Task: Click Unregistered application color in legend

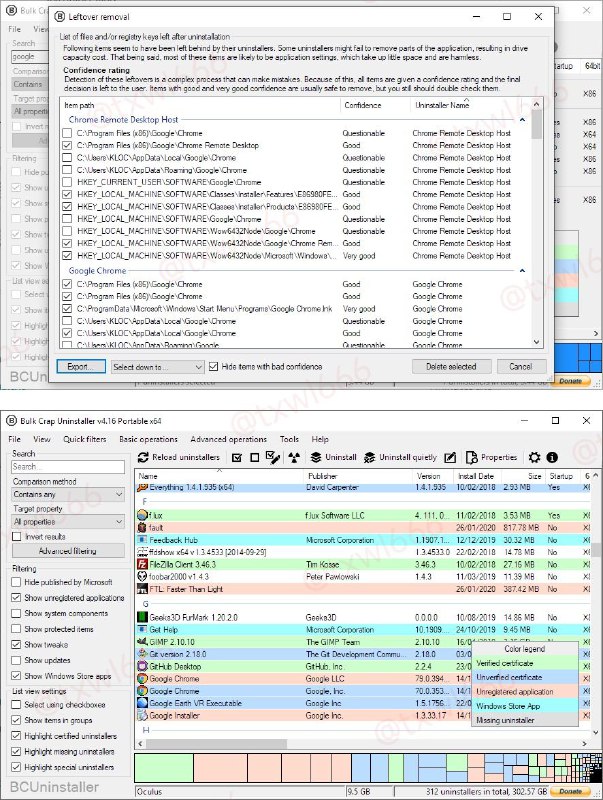Action: click(x=525, y=692)
